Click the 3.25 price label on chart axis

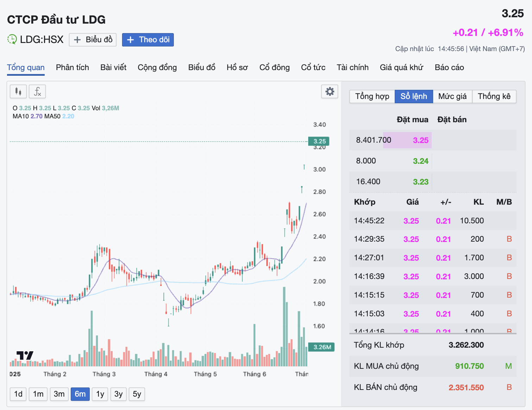point(319,141)
